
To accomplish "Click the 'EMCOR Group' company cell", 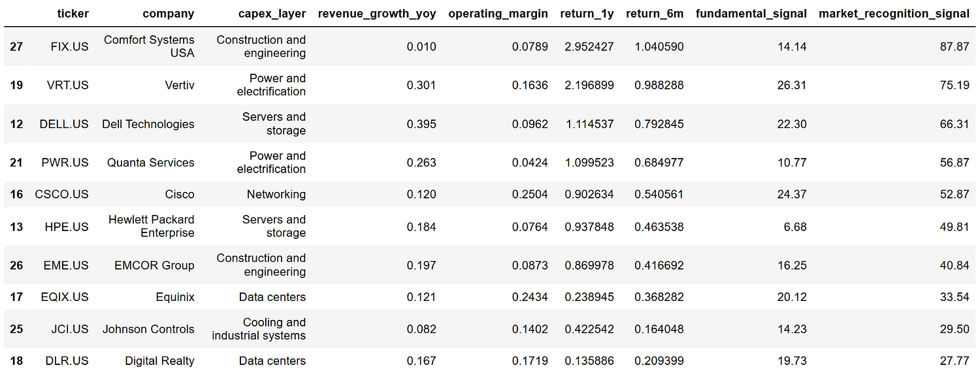I will pyautogui.click(x=154, y=265).
